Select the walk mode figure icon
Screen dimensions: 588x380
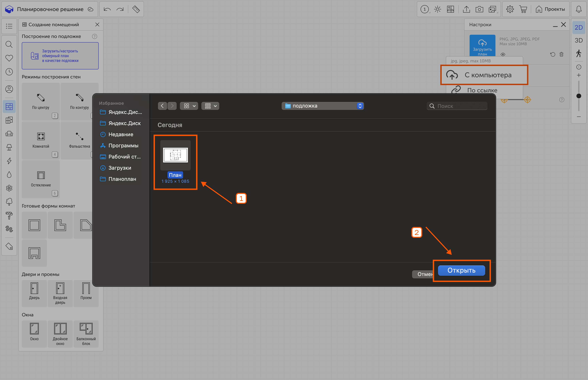coord(579,53)
